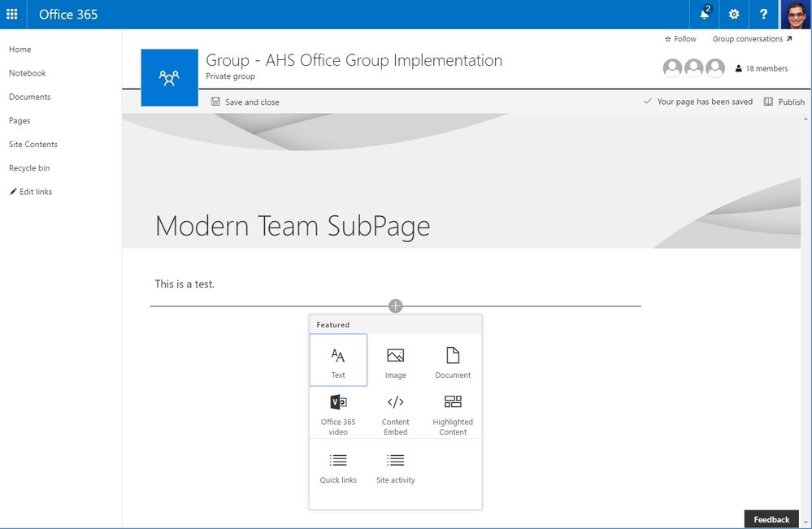
Task: Click the third member avatar
Action: [x=715, y=67]
